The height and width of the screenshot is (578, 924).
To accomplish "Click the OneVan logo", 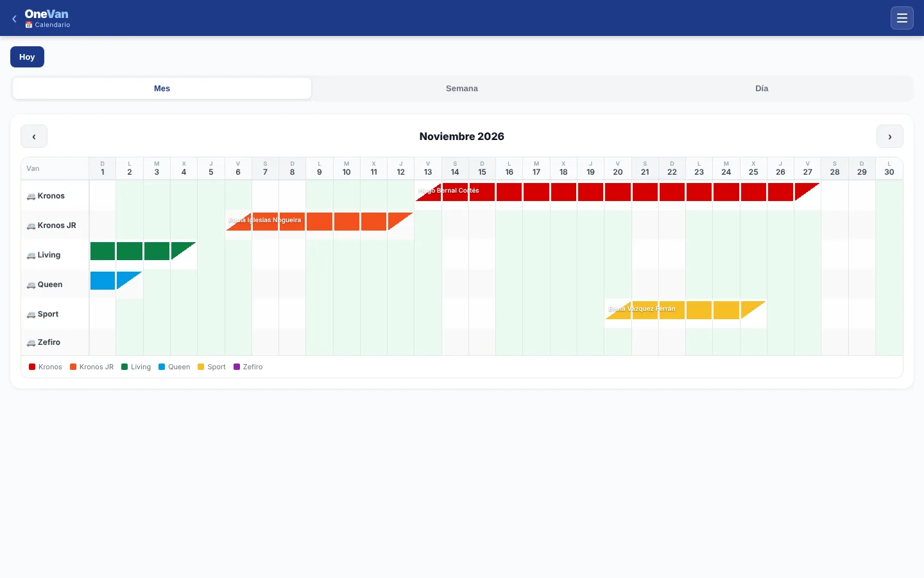I will 47,14.
